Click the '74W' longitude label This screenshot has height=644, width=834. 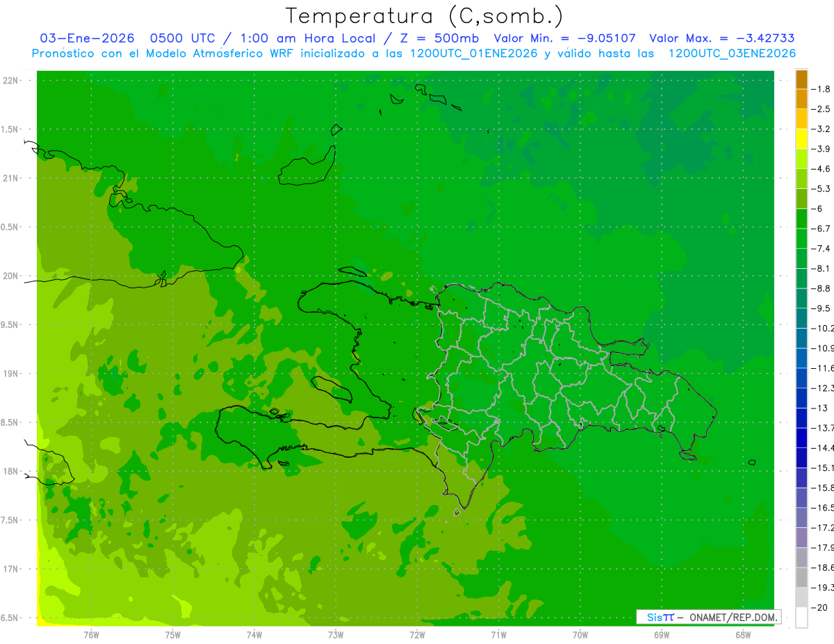click(254, 634)
